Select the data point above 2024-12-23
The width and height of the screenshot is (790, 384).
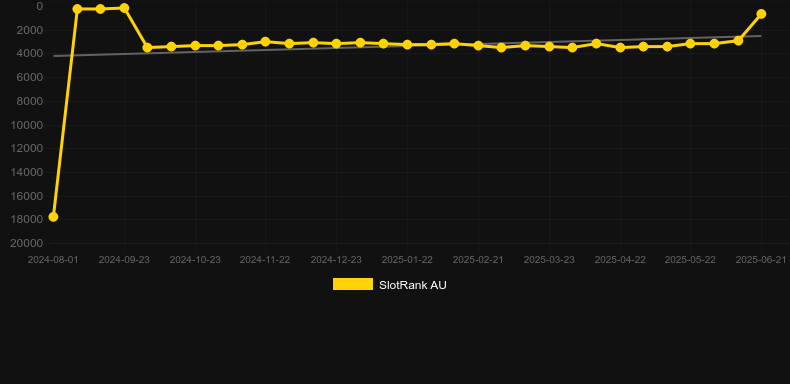(x=337, y=44)
